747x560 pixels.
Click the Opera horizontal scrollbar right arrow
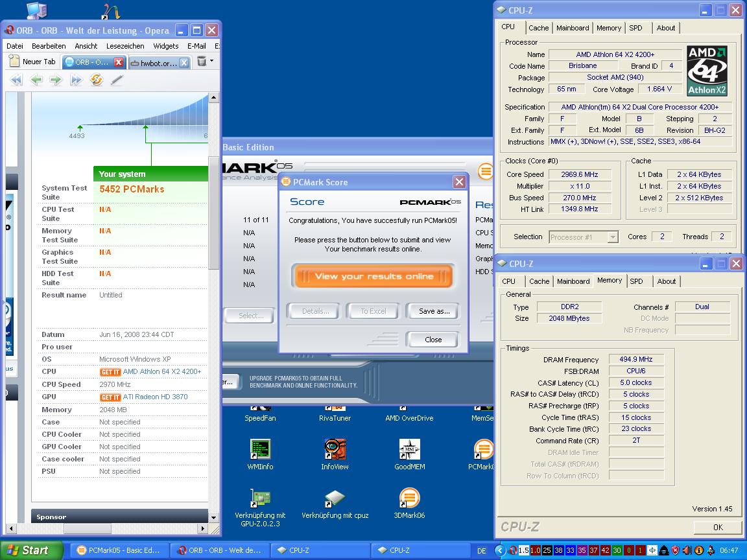(x=203, y=528)
